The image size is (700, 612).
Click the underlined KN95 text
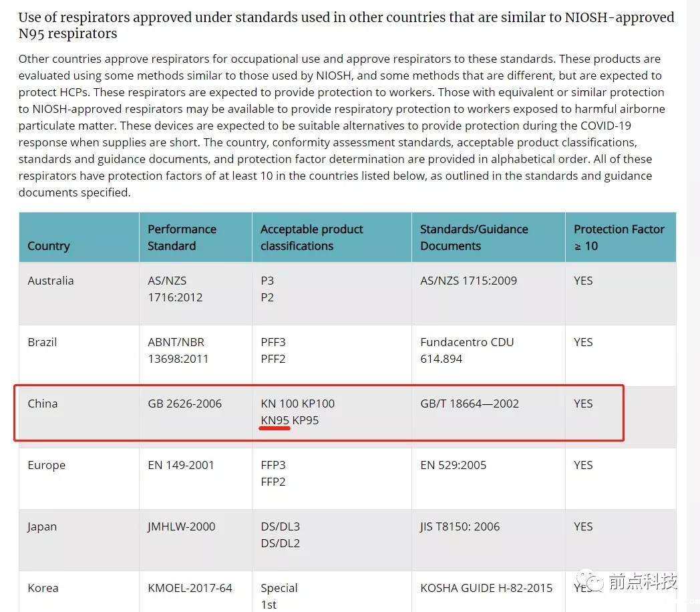275,420
